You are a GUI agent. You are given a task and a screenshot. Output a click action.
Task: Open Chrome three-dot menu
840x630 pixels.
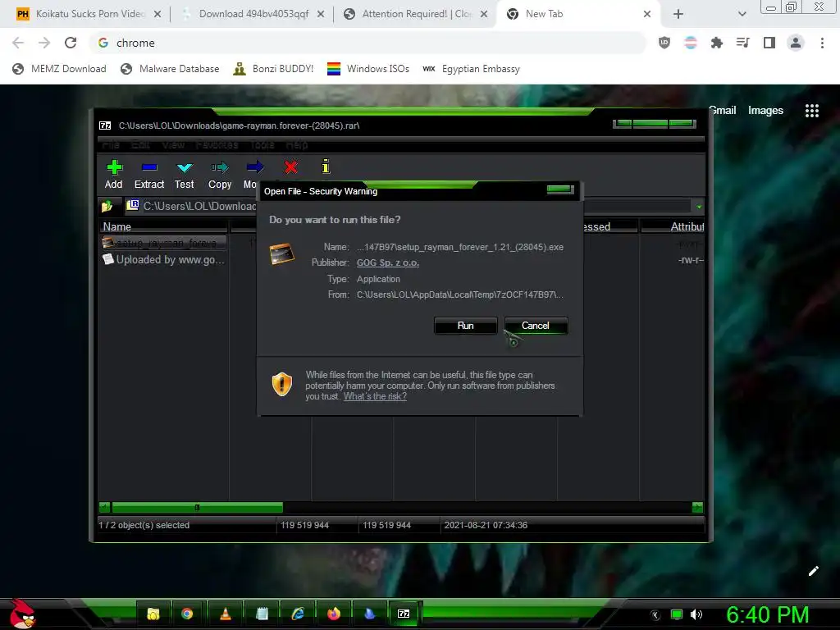pos(822,43)
